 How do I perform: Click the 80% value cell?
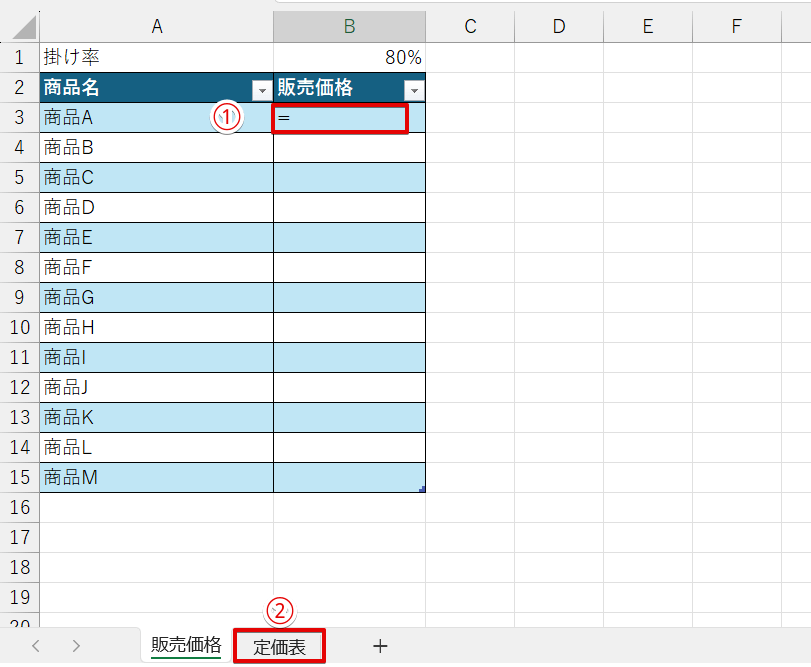click(350, 57)
